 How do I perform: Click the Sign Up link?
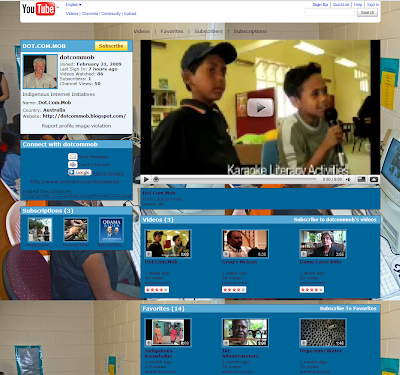[320, 5]
